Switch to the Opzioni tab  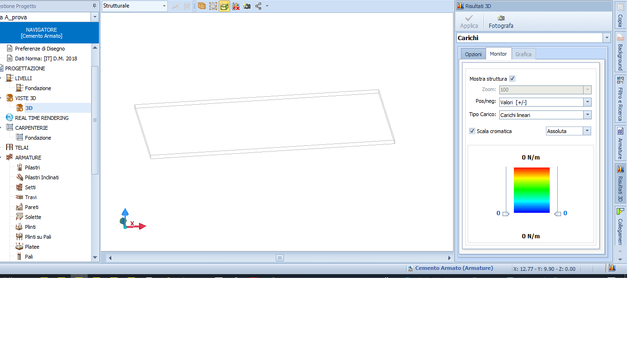(x=473, y=54)
